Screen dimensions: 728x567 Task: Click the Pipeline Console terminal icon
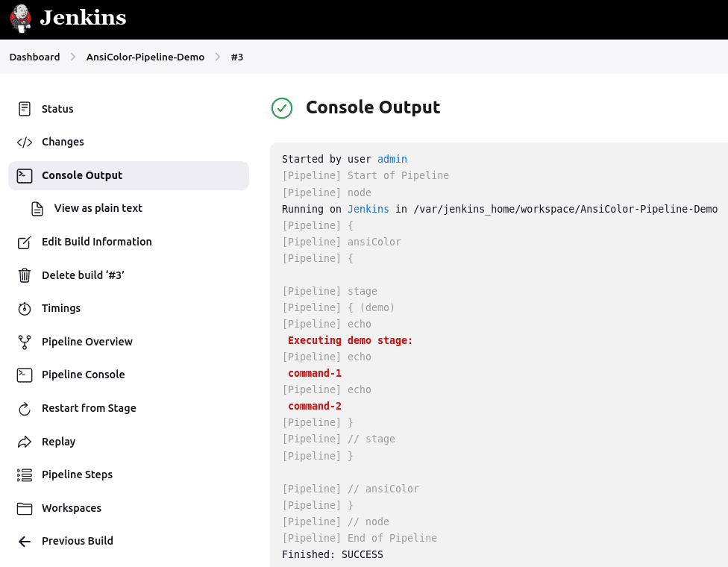[25, 375]
